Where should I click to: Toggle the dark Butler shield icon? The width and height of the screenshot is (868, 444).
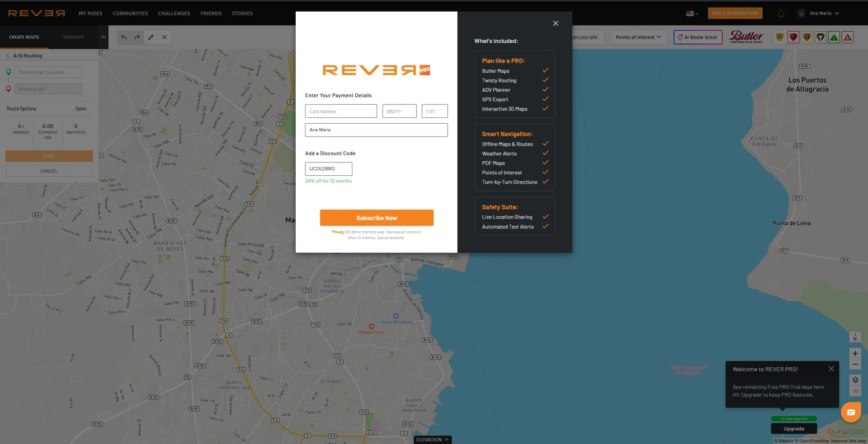point(821,37)
